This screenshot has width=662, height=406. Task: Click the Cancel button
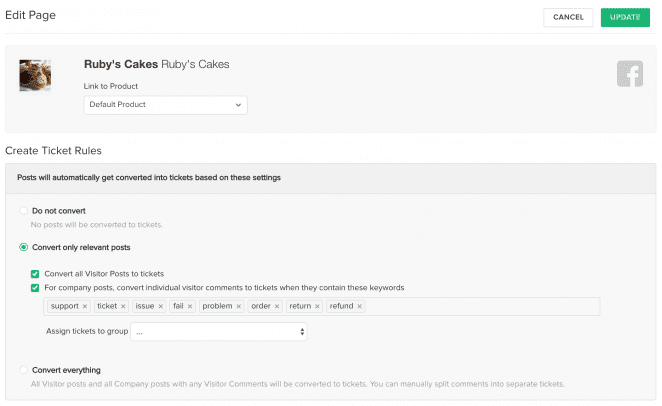pos(568,17)
